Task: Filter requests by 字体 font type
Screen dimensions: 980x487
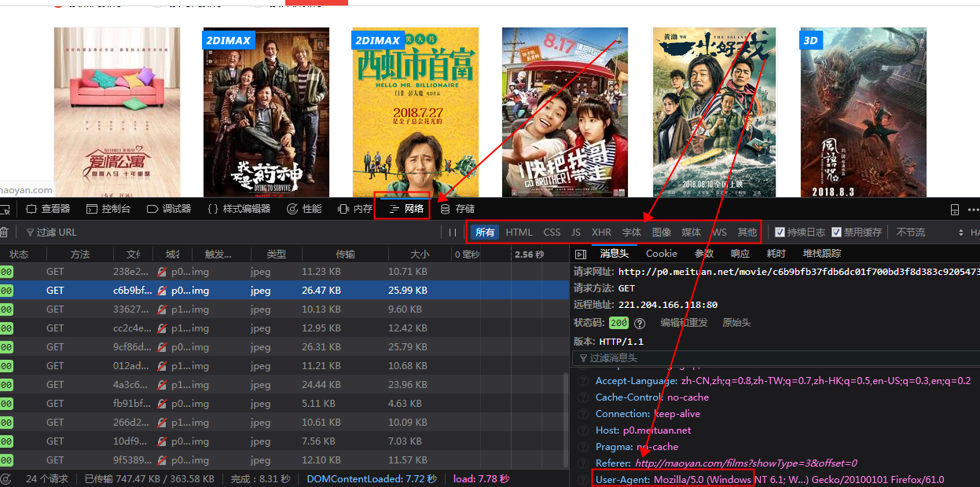Action: [x=632, y=233]
